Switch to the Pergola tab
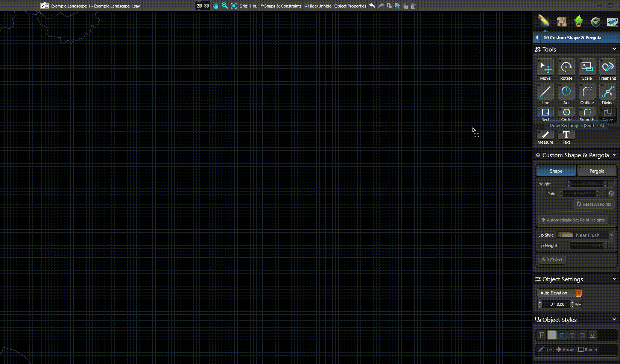The image size is (620, 364). click(597, 171)
